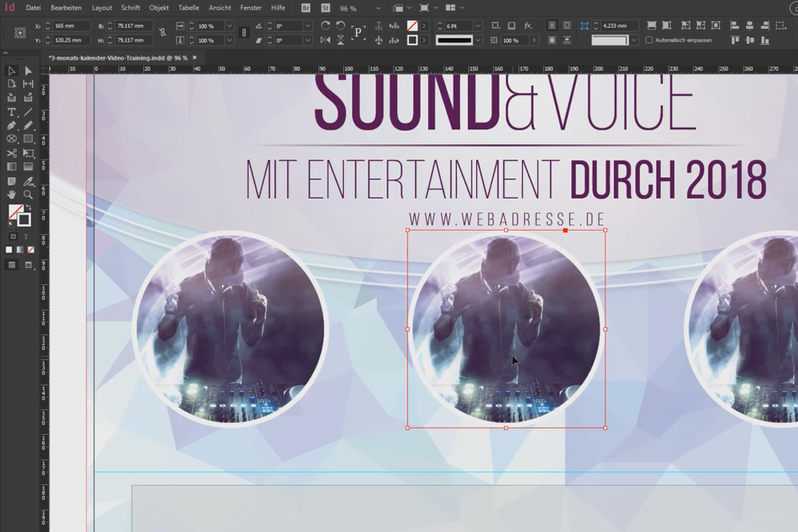Screen dimensions: 798x532
Task: Toggle the scale percentage chain link
Action: 243,33
